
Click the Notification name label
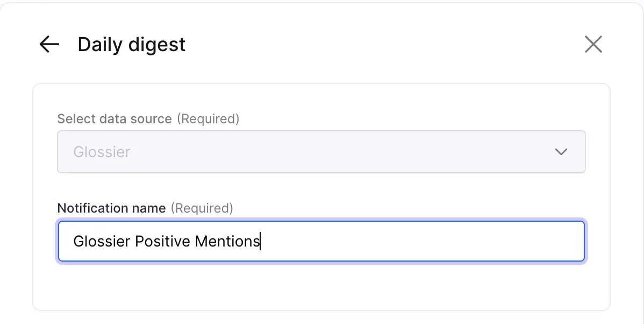pos(111,208)
